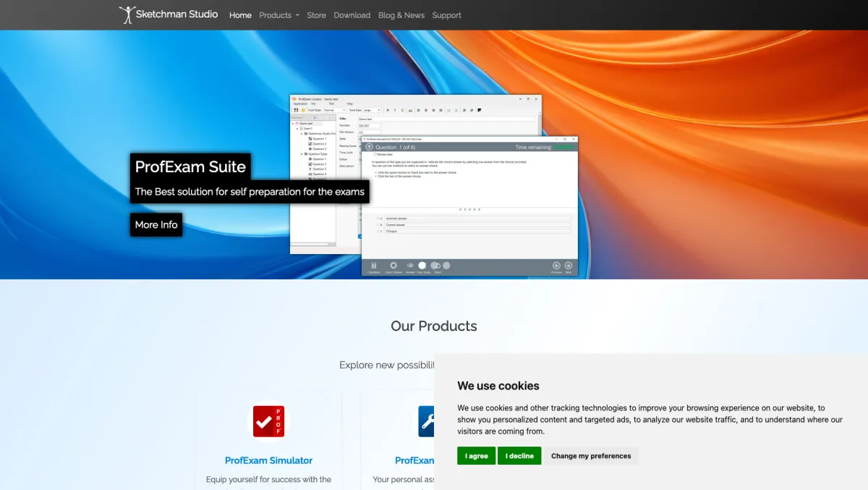Visit the Blog & News section
This screenshot has height=490, width=868.
click(401, 15)
